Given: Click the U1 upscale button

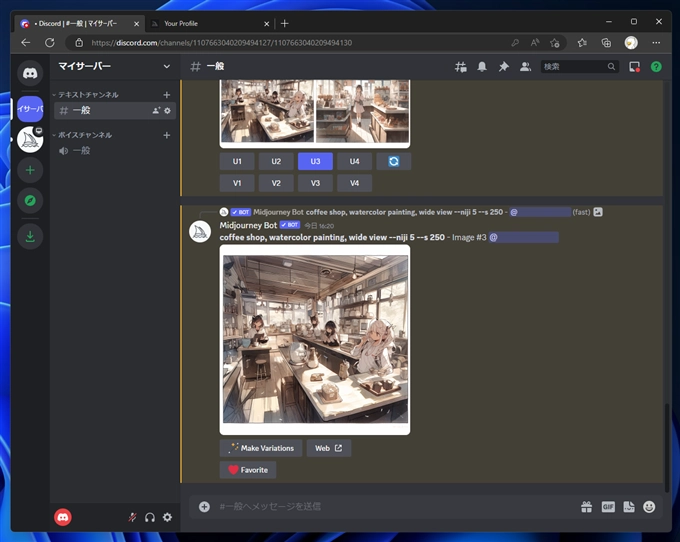Looking at the screenshot, I should [237, 161].
